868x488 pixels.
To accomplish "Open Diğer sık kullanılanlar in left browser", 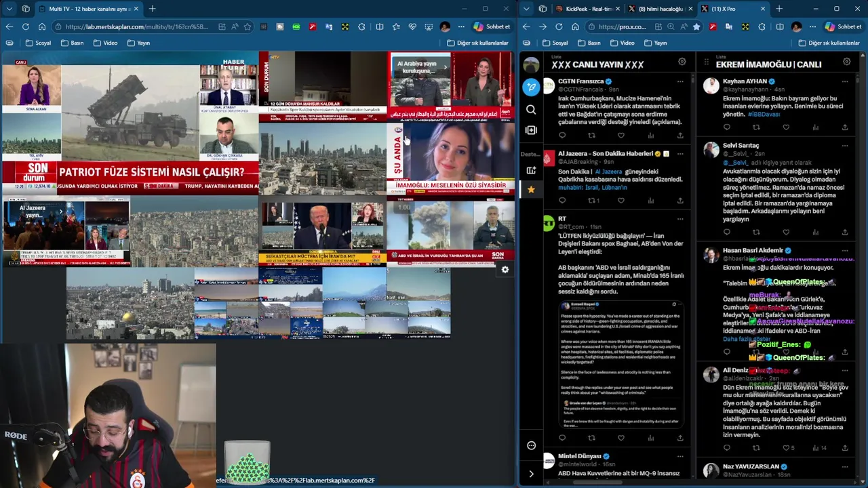I will [x=477, y=43].
